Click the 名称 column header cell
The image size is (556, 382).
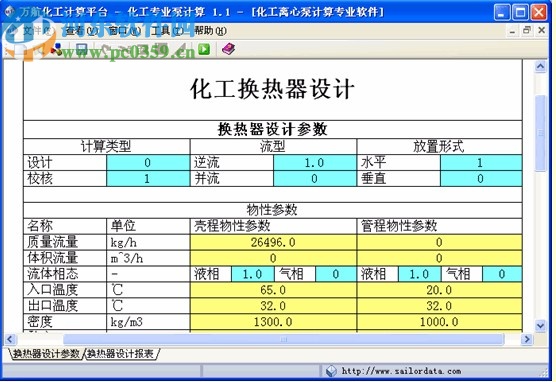click(65, 226)
